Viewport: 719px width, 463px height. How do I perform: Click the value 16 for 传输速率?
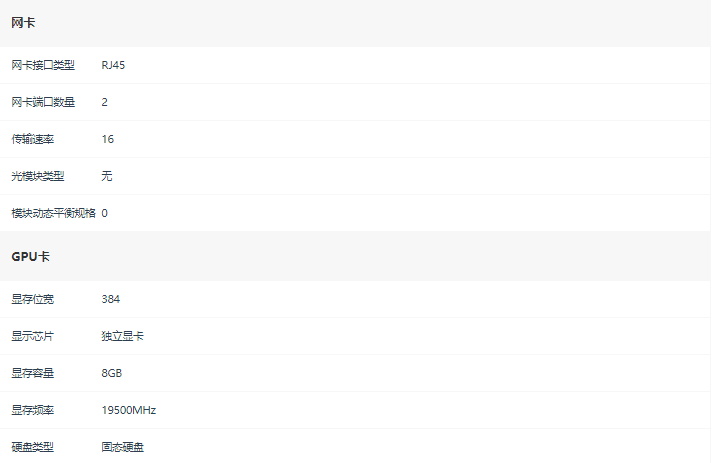point(108,139)
